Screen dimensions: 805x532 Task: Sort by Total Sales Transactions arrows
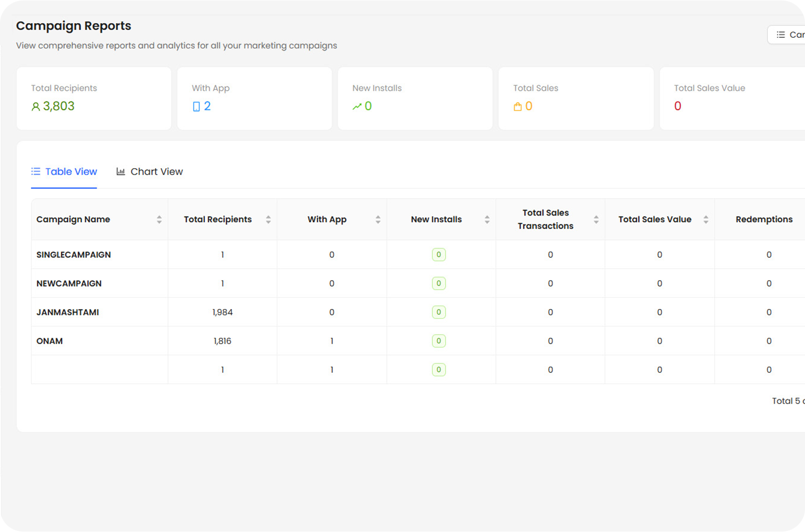(x=596, y=219)
